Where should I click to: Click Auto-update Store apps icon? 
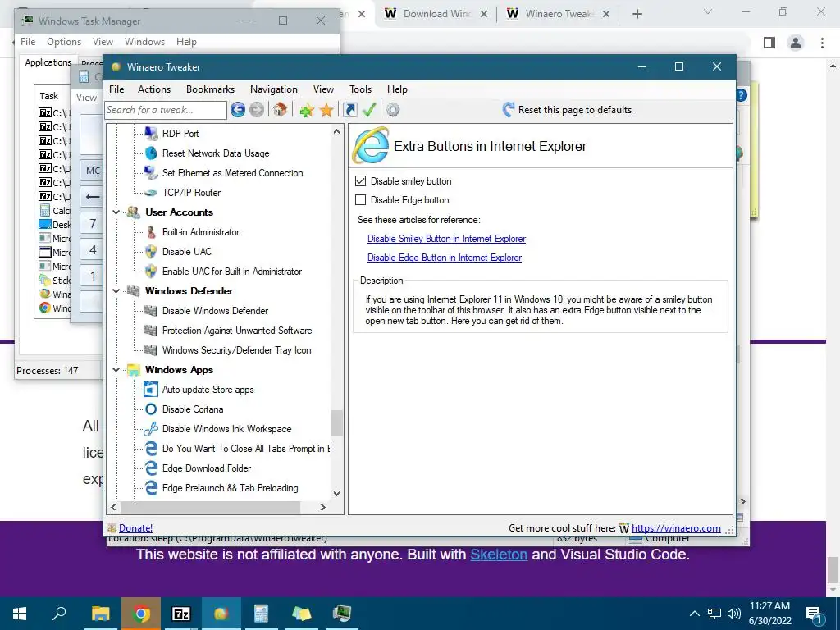(x=151, y=390)
